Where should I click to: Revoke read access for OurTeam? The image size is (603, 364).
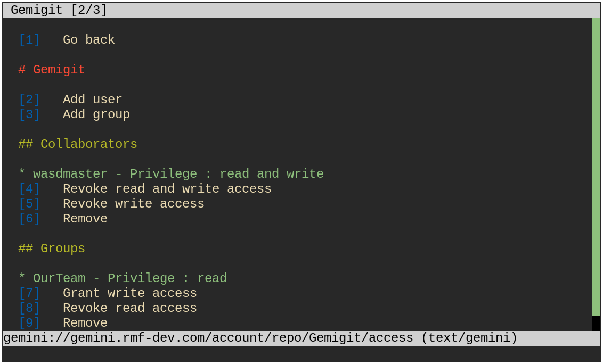[129, 308]
